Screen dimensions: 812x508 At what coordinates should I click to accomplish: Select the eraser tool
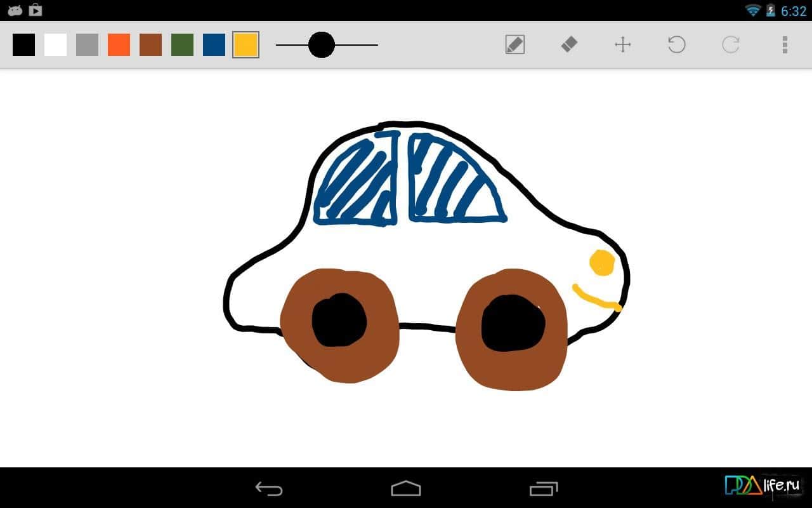click(569, 44)
